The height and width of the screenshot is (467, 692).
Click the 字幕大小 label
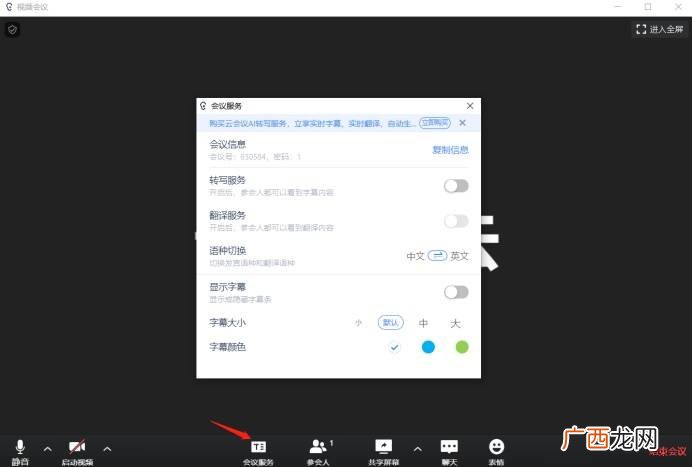click(x=227, y=323)
